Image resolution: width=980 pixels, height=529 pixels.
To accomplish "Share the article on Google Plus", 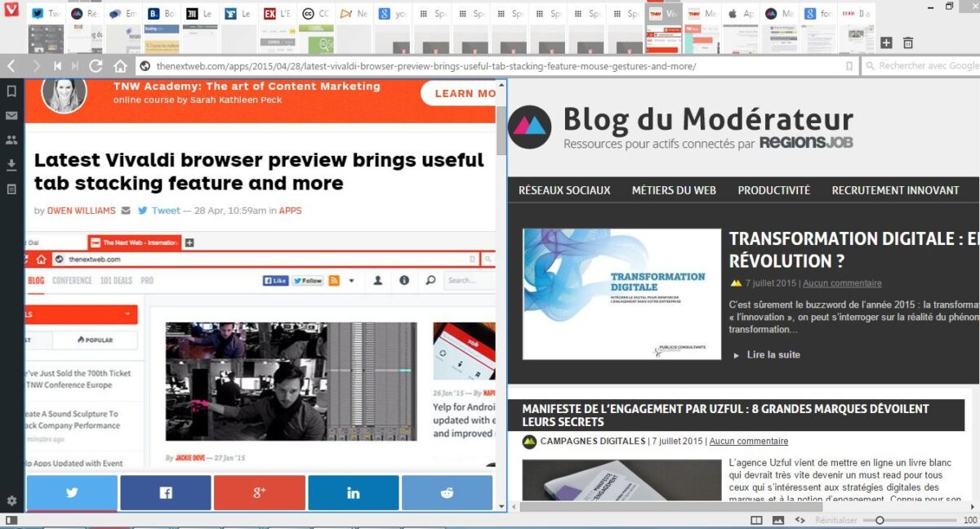I will coord(260,493).
